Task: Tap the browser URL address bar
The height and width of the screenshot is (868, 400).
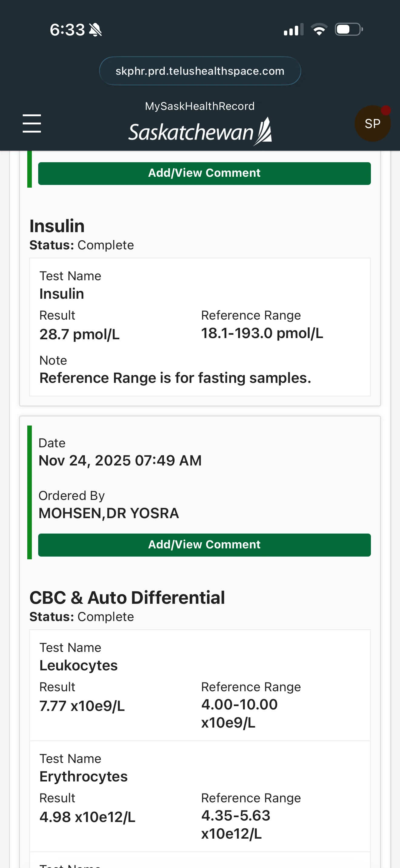Action: (x=200, y=71)
